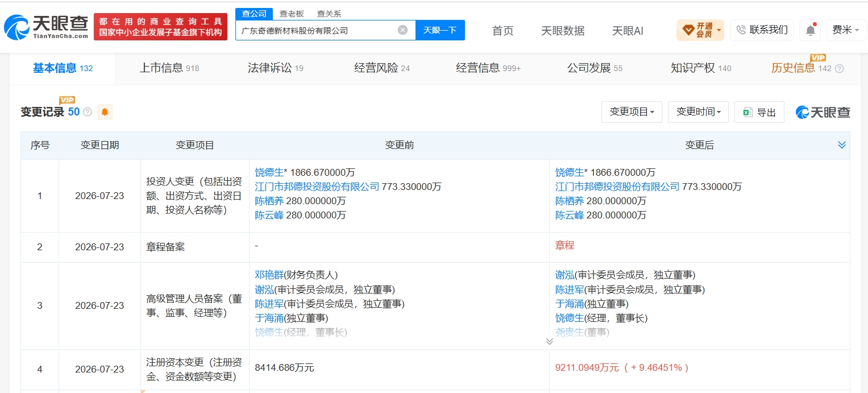The width and height of the screenshot is (868, 393).
Task: Click the help question mark near 变更记录
Action: click(88, 112)
